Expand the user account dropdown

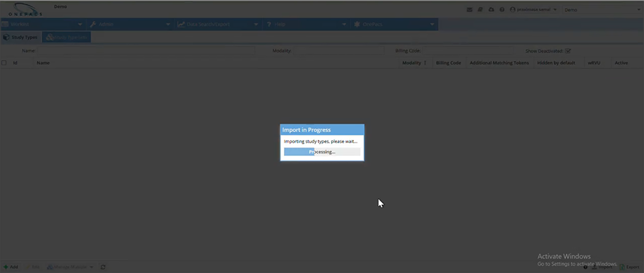556,10
